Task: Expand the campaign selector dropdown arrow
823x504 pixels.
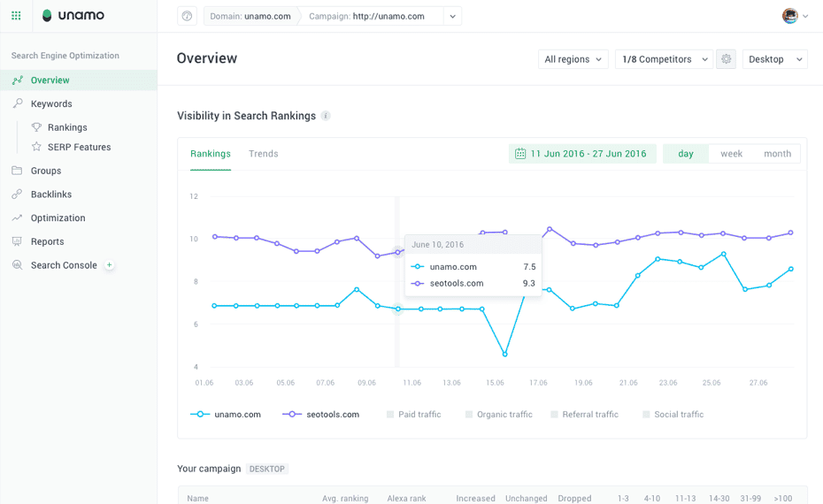Action: 452,16
